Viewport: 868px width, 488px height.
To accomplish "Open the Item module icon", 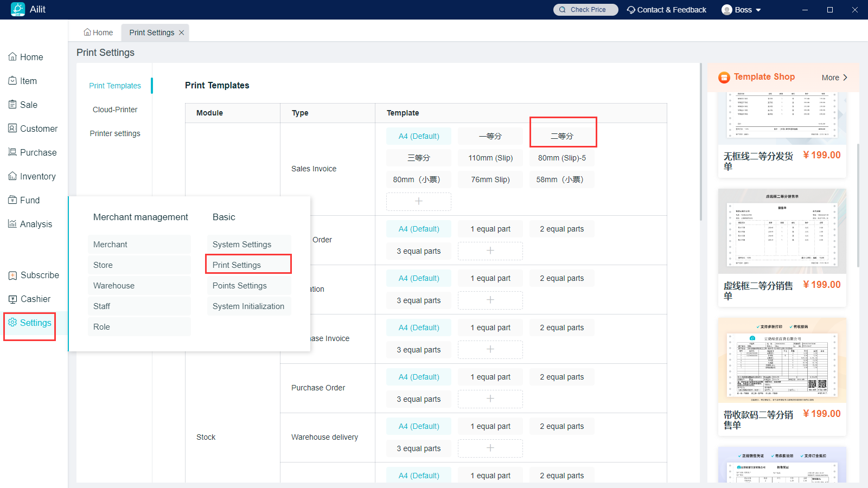I will coord(12,81).
